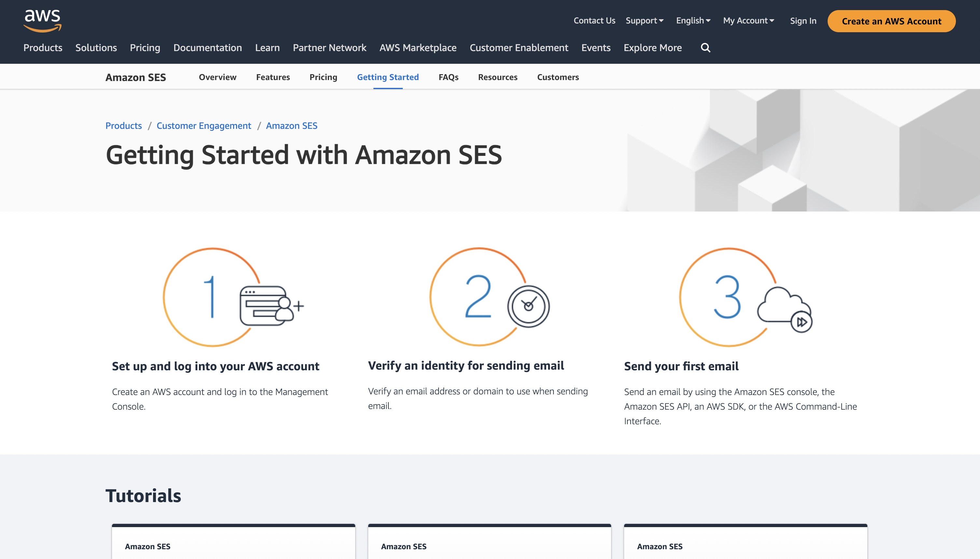This screenshot has width=980, height=559.
Task: Click the AWS Marketplace menu item
Action: click(x=418, y=48)
